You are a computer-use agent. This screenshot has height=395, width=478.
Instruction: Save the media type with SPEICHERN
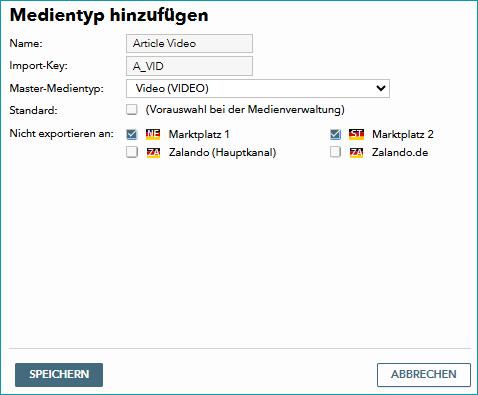[x=59, y=375]
